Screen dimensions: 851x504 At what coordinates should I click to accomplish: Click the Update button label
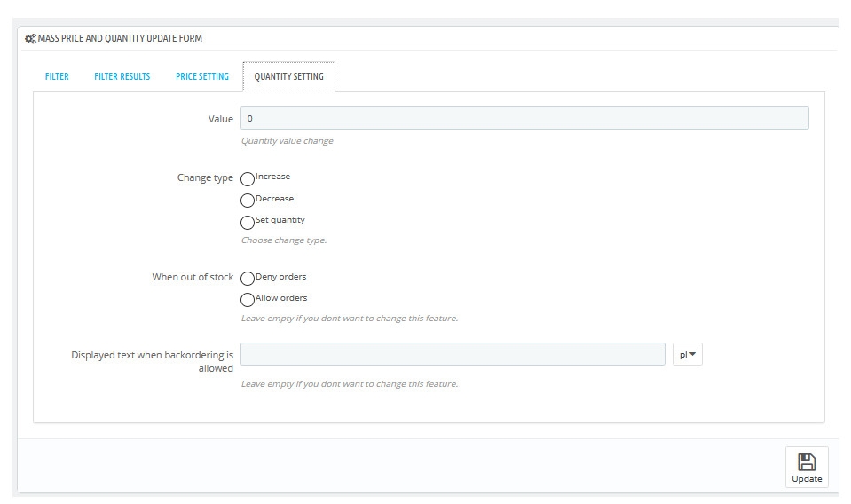click(807, 478)
